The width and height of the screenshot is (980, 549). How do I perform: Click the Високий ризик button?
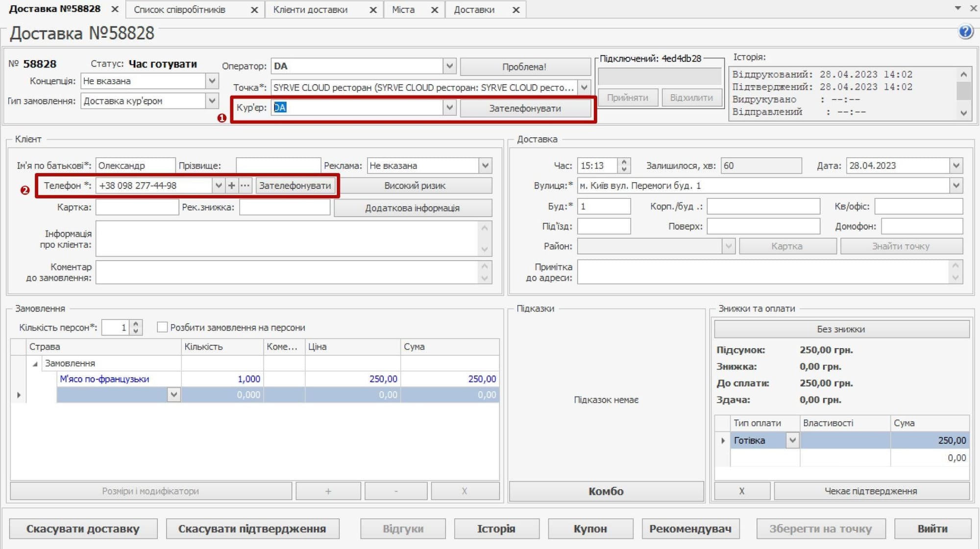[415, 186]
